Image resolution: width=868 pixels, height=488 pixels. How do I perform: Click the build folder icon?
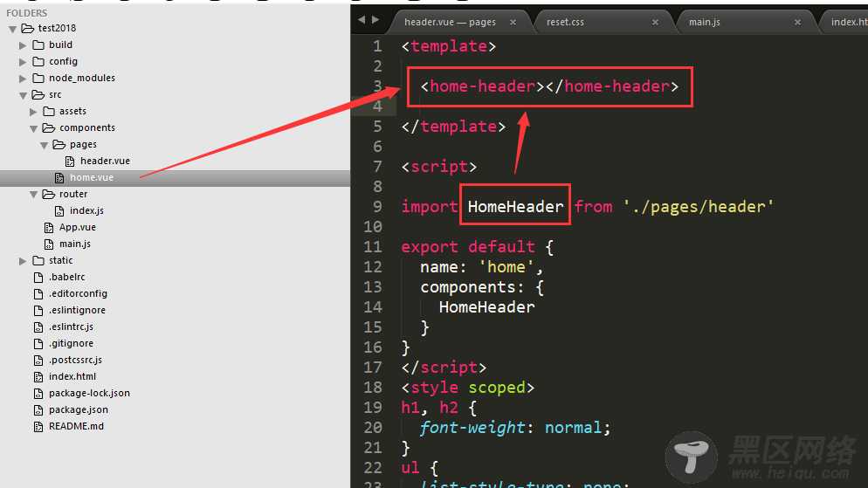(38, 45)
